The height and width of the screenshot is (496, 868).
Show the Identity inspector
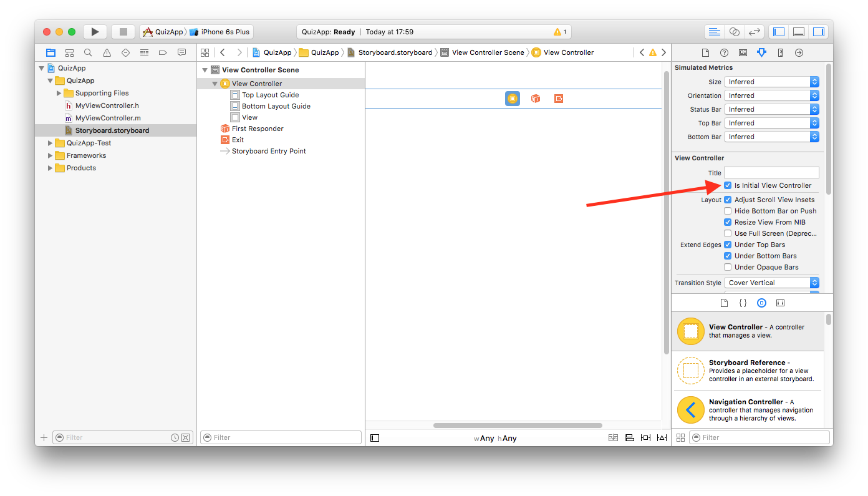coord(743,52)
